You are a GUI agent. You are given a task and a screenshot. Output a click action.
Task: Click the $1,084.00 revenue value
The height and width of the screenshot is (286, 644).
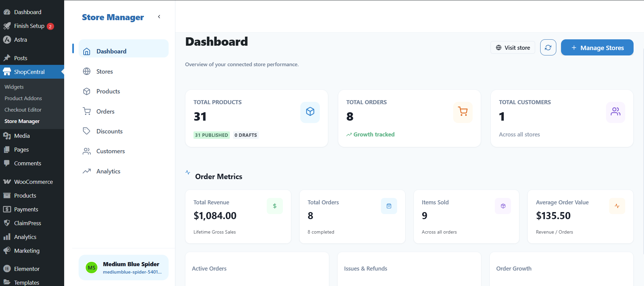click(x=215, y=216)
